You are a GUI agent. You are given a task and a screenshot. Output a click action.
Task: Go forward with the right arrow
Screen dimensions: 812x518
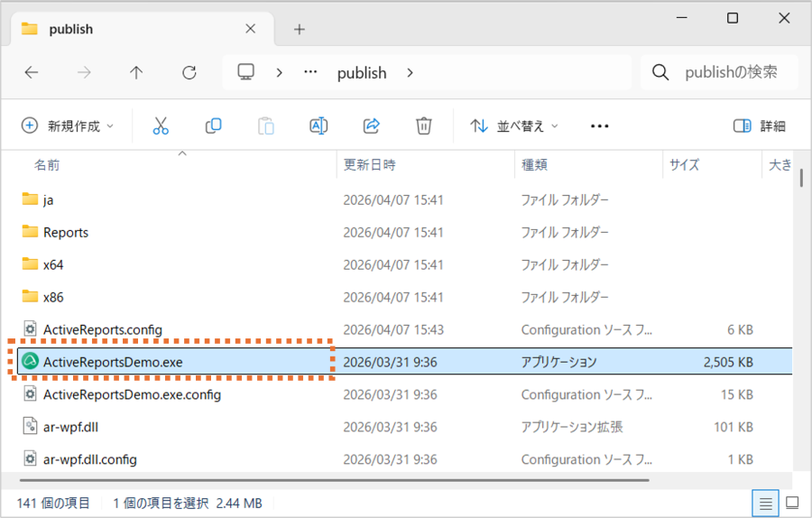tap(84, 72)
